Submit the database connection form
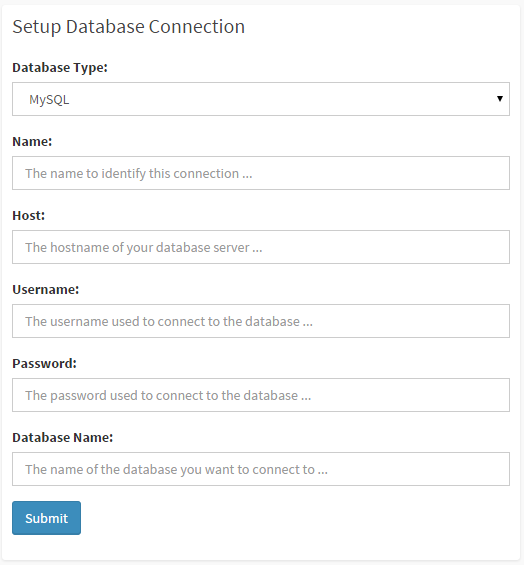 point(46,518)
